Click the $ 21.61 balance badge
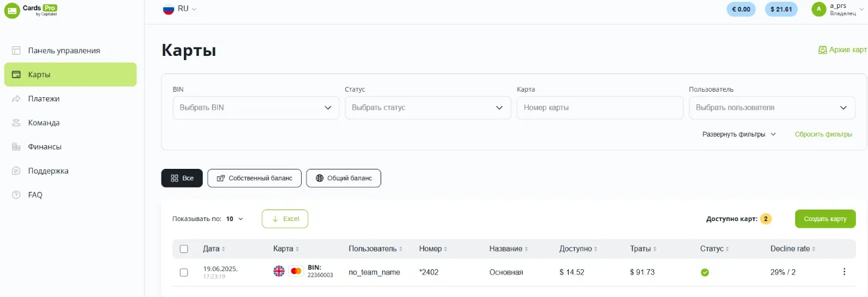 coord(781,9)
